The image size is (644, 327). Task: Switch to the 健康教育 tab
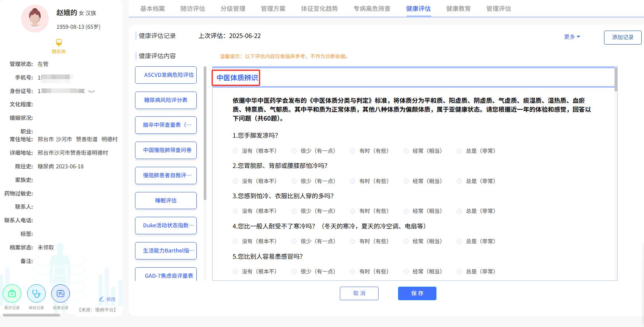[458, 9]
